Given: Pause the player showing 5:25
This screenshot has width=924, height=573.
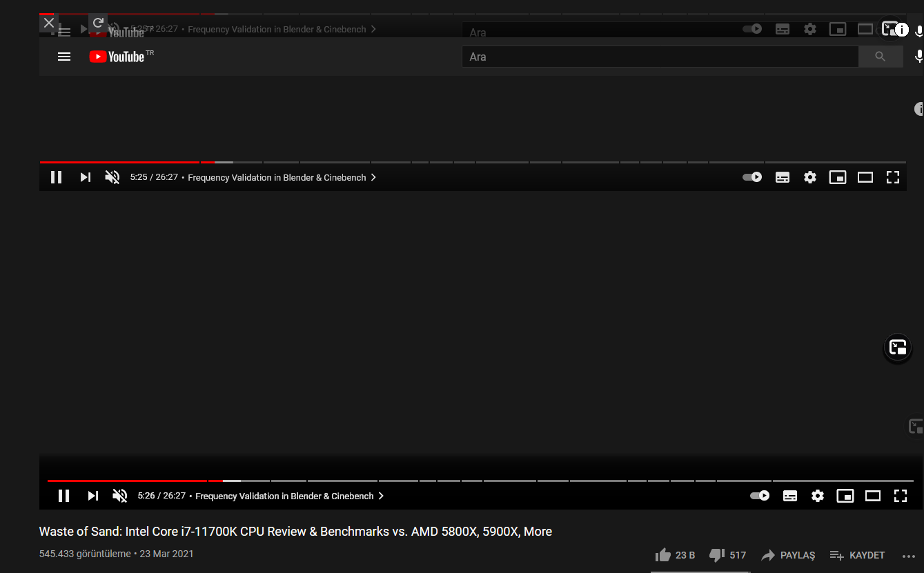Looking at the screenshot, I should (57, 177).
